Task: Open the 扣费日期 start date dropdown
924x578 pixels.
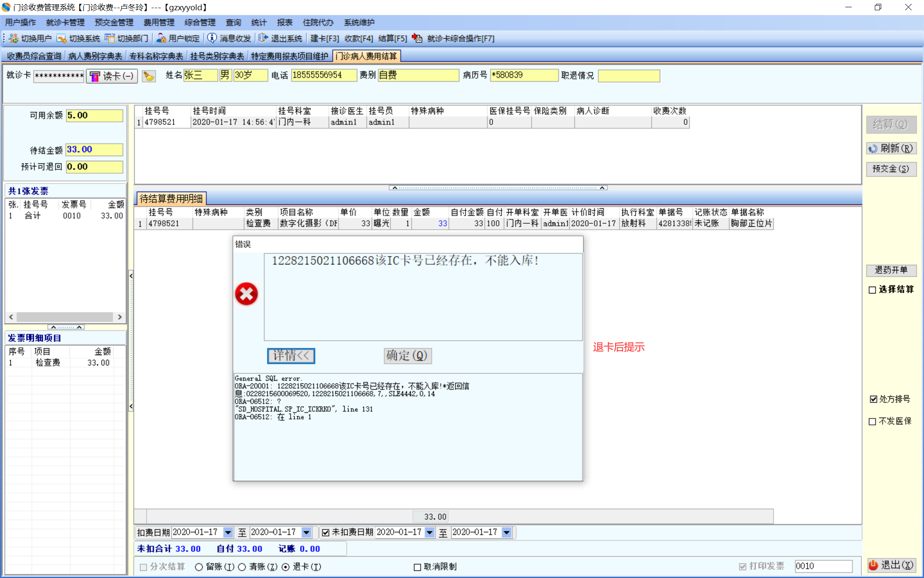Action: 228,532
